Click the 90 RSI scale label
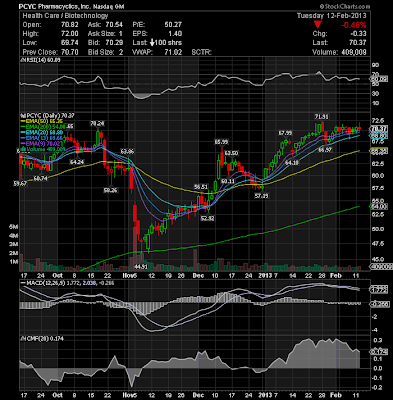This screenshot has height=400, width=393. (376, 65)
